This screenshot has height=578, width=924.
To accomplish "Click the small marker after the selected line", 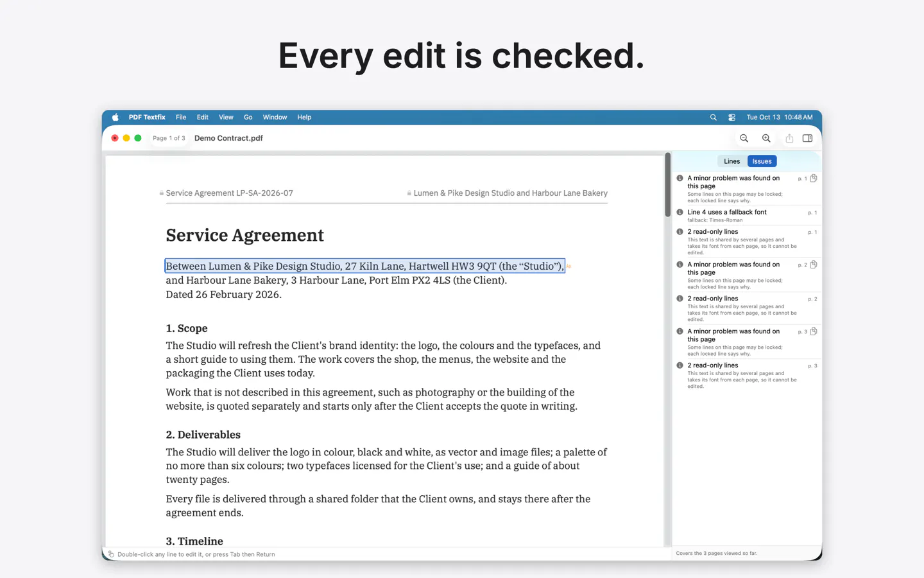I will point(569,266).
